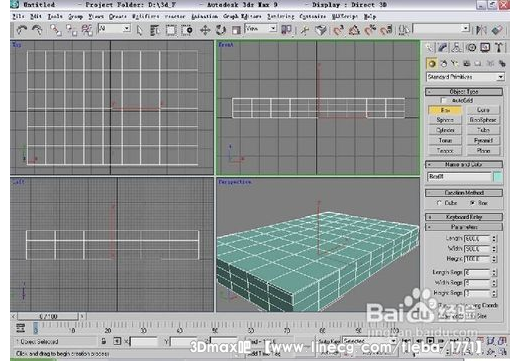Click the object color swatch beside the name

498,177
